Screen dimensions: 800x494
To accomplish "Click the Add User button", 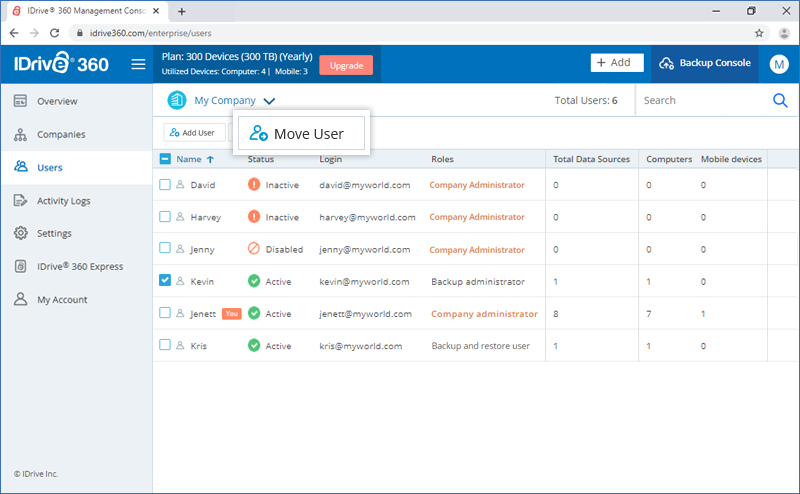I will (194, 133).
